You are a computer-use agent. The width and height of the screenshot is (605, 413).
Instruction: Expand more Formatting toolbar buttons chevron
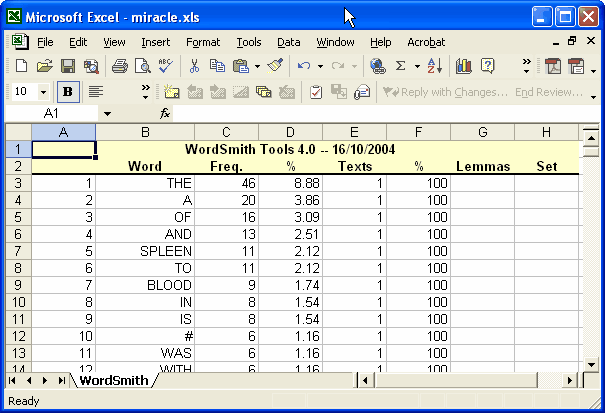[145, 92]
